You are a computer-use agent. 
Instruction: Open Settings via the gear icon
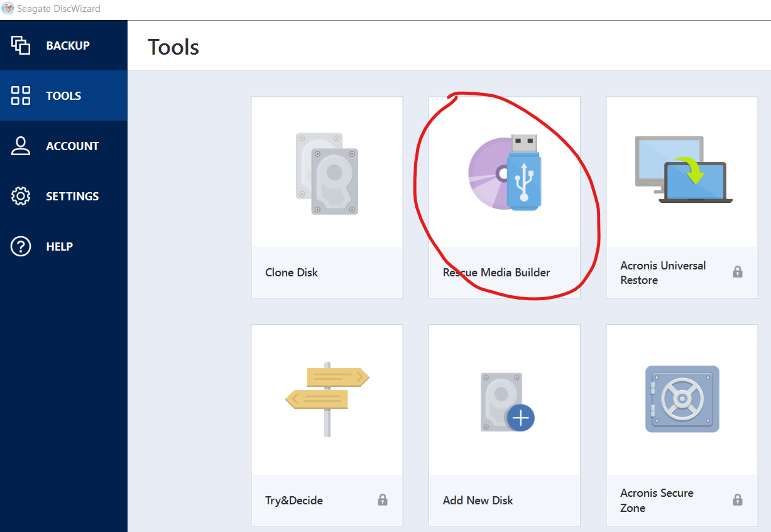(21, 196)
